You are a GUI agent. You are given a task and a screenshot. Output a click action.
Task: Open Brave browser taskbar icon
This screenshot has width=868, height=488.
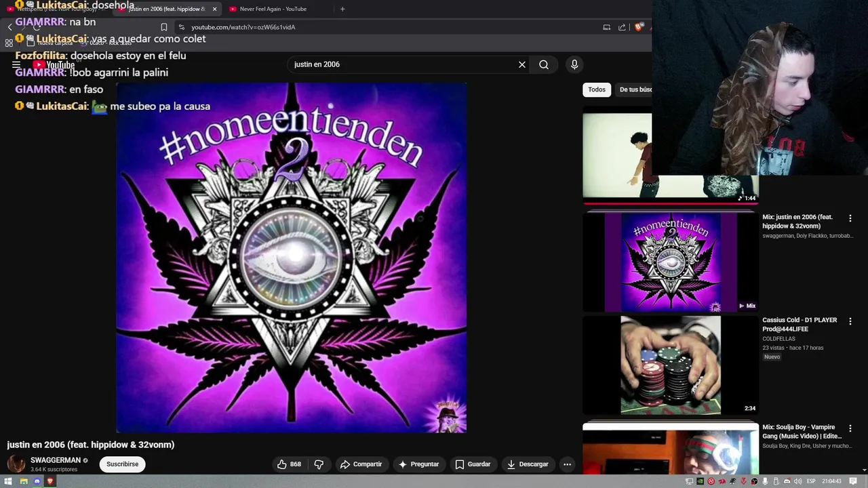[x=50, y=481]
